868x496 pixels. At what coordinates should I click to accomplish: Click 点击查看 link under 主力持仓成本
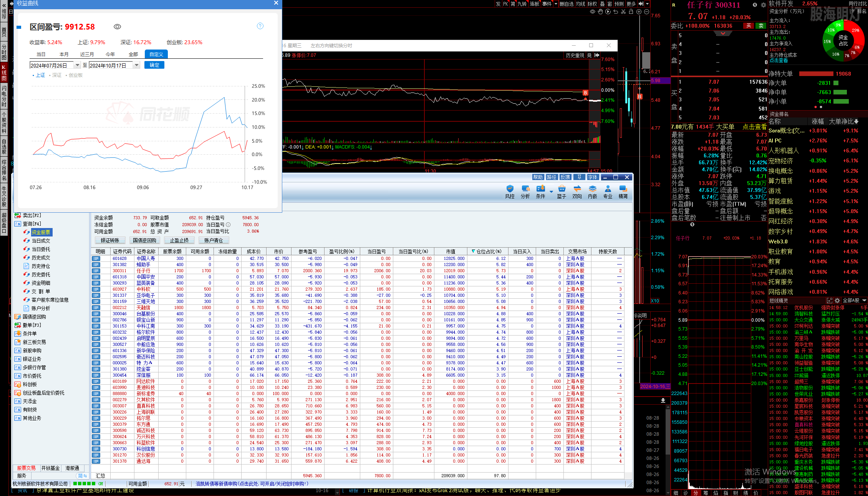[x=779, y=61]
